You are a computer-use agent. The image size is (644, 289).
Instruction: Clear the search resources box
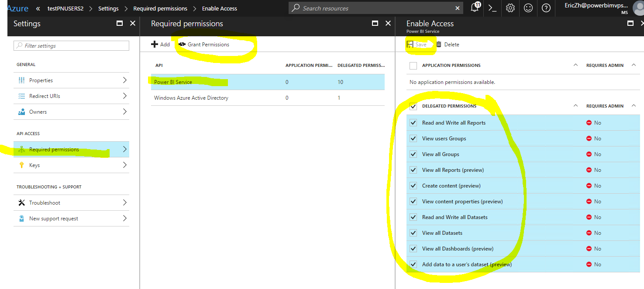[458, 8]
